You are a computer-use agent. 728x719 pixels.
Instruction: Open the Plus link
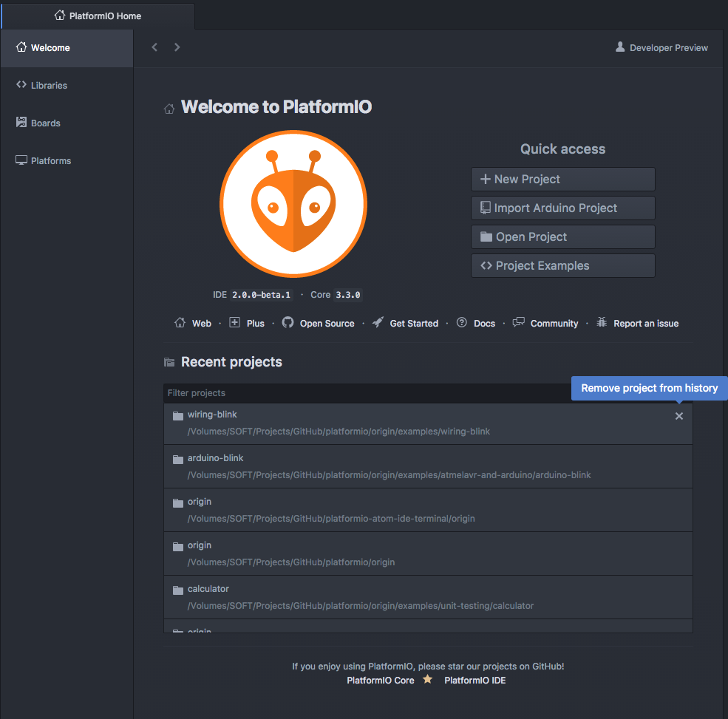click(x=256, y=324)
